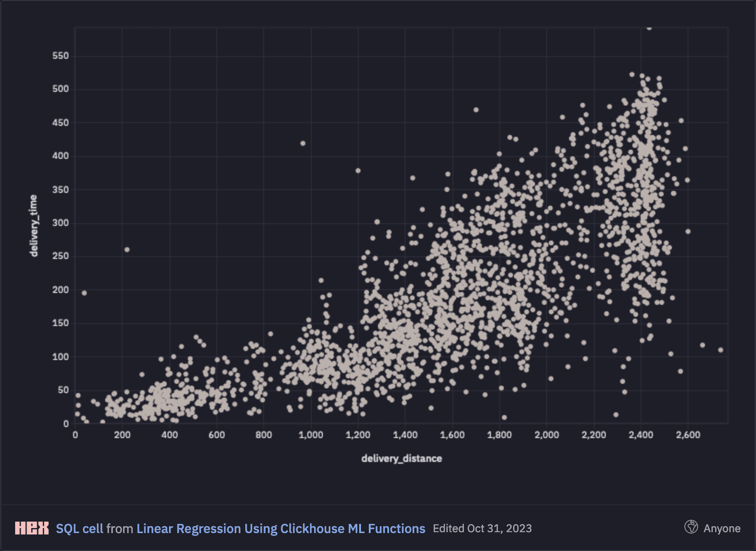Click the y-axis label 250
Screen dimensions: 756x551
[x=61, y=256]
